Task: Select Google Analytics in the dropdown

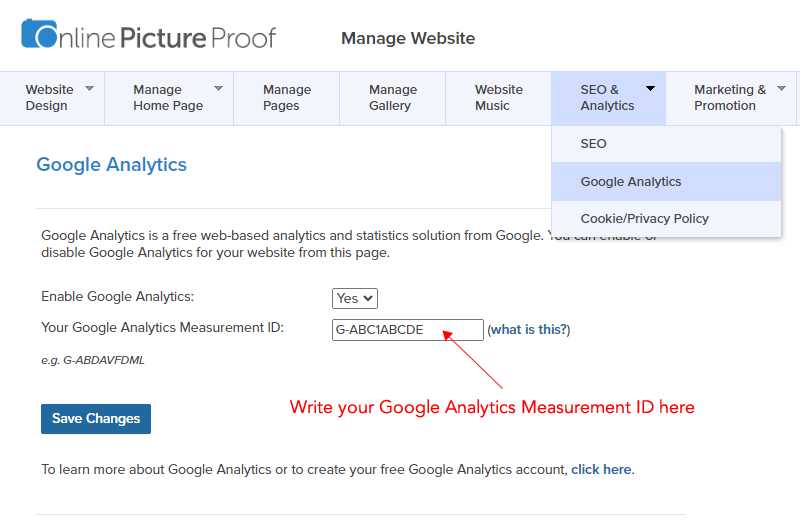Action: click(x=666, y=182)
